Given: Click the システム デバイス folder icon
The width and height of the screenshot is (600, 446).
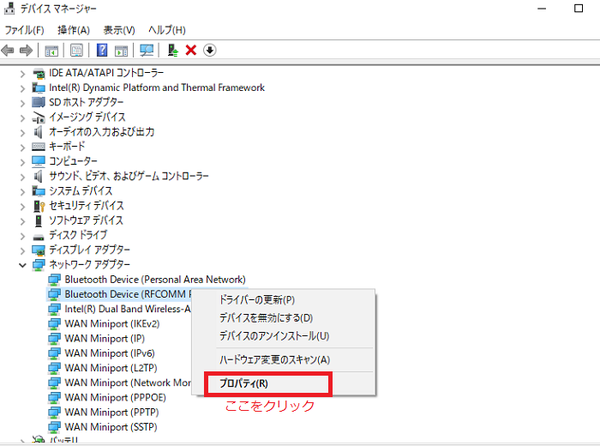Looking at the screenshot, I should coord(39,191).
